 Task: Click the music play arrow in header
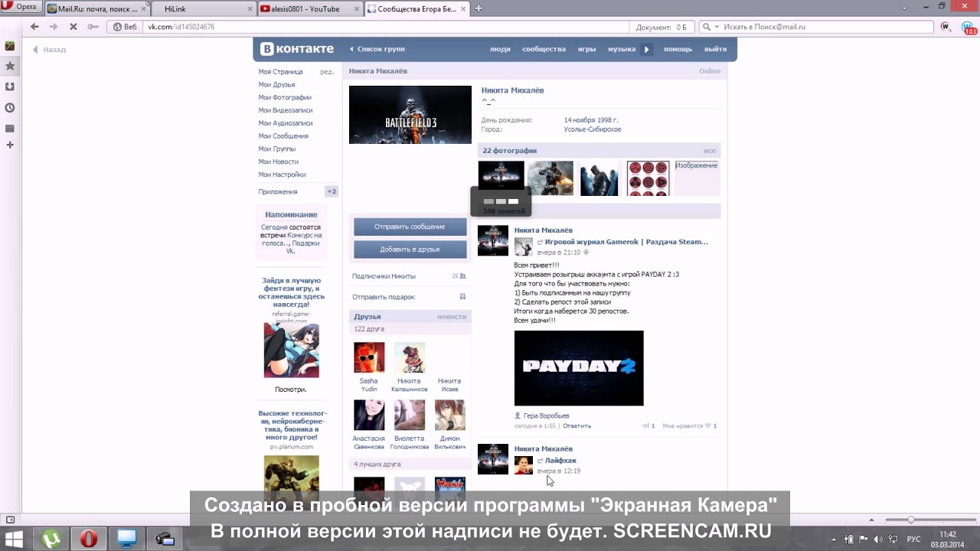[x=647, y=49]
